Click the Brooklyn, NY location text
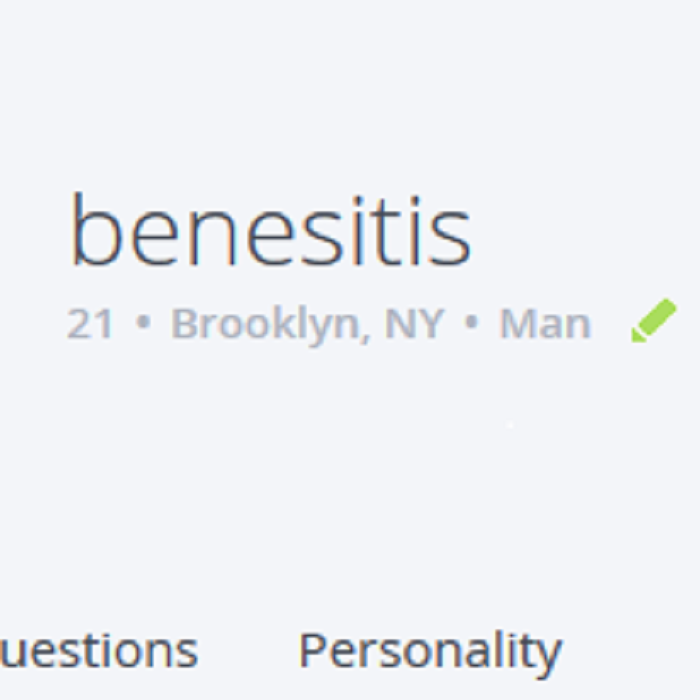 click(307, 324)
